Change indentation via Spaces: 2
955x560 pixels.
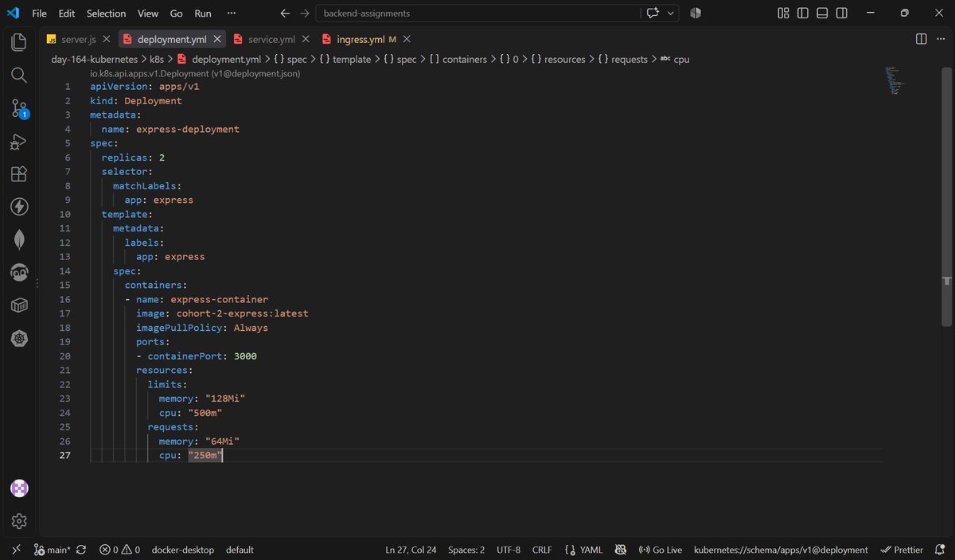(x=466, y=550)
